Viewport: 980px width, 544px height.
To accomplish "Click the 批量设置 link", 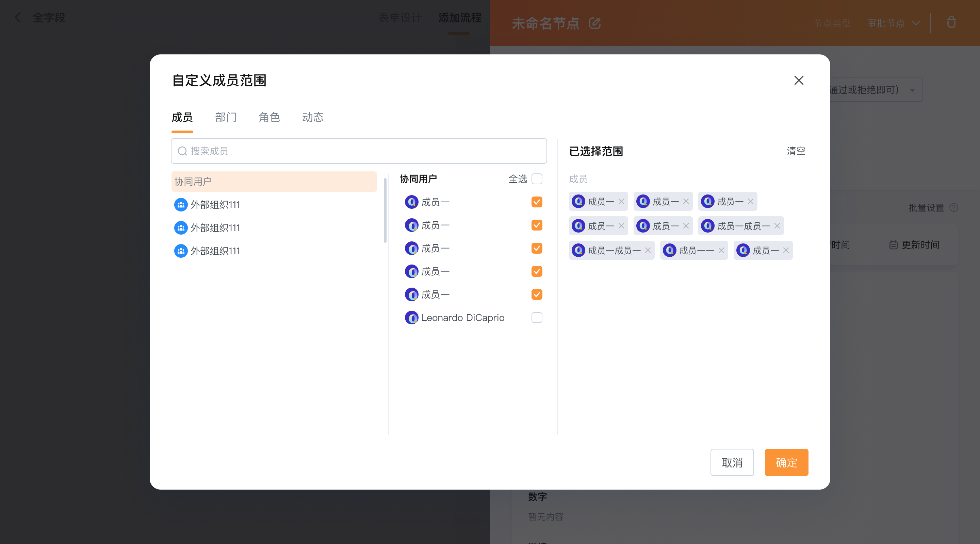I will 926,207.
